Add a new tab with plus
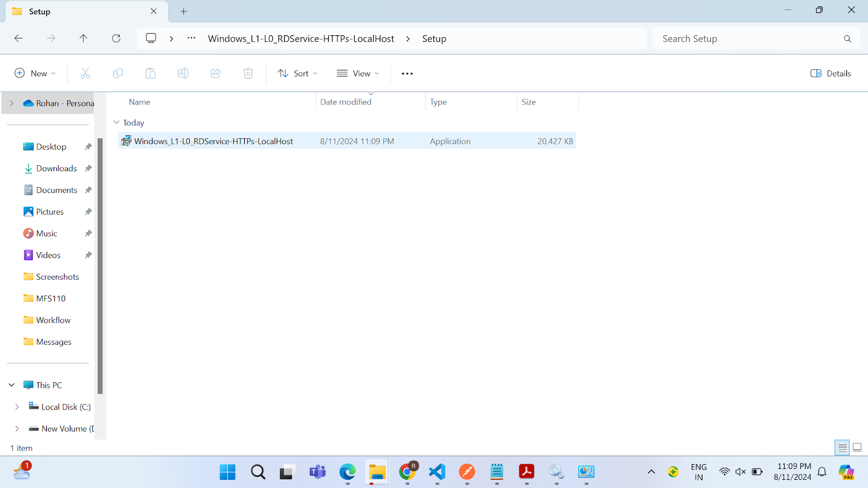The image size is (868, 488). 183,11
